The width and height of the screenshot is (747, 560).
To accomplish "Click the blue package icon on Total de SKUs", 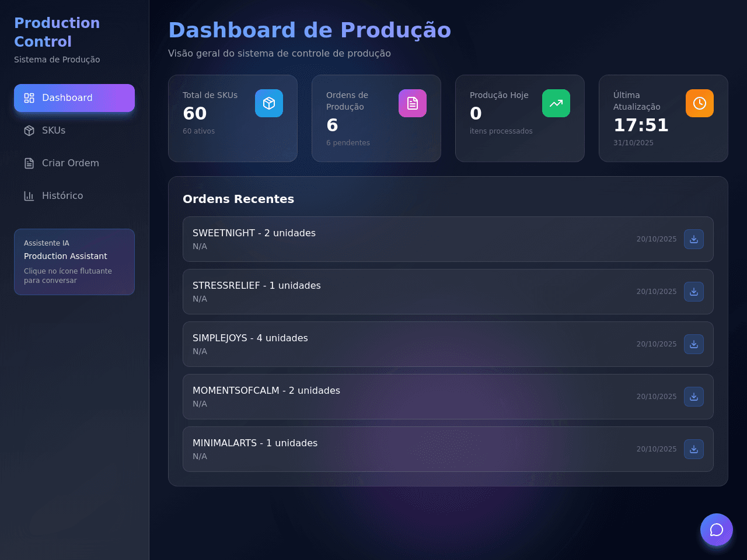I will click(269, 103).
